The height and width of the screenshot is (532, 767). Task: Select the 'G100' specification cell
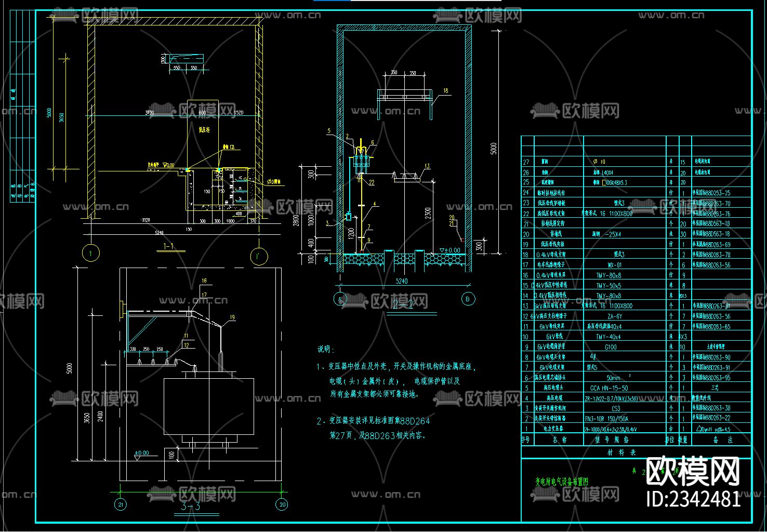pos(611,347)
